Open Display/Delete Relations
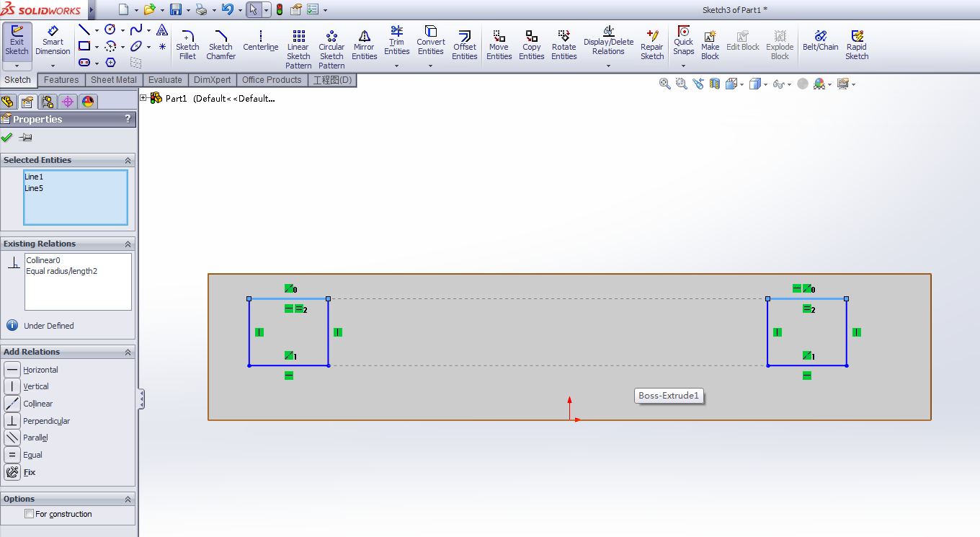Screen dimensions: 980x537 click(x=608, y=40)
